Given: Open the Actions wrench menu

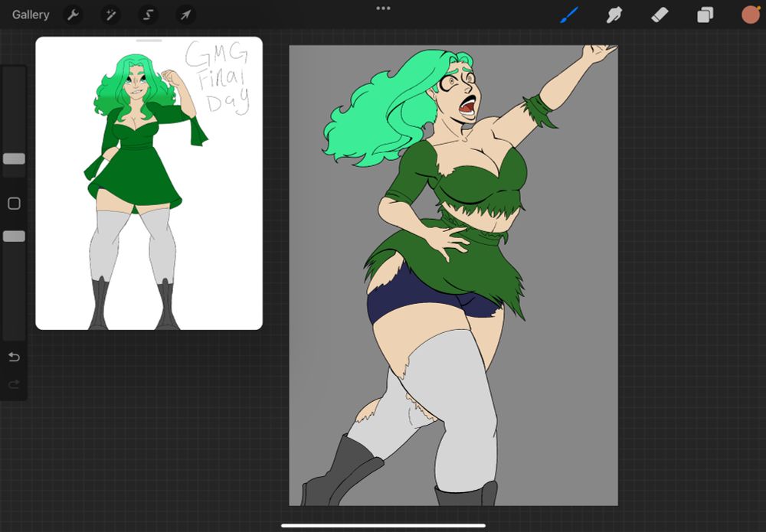Looking at the screenshot, I should click(73, 15).
